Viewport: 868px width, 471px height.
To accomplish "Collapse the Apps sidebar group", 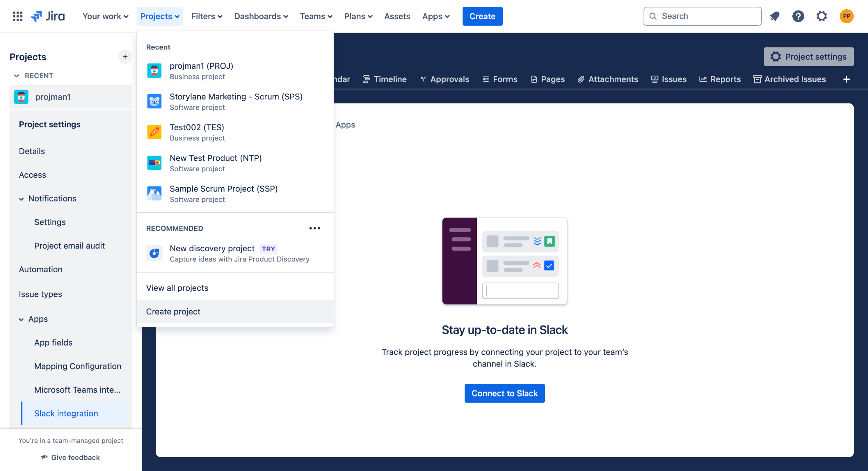I will tap(21, 319).
